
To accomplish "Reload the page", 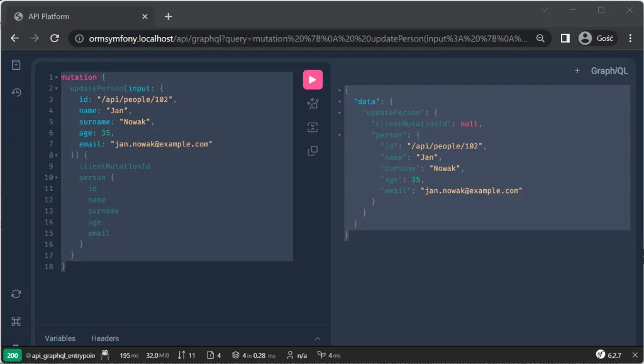I will point(55,38).
